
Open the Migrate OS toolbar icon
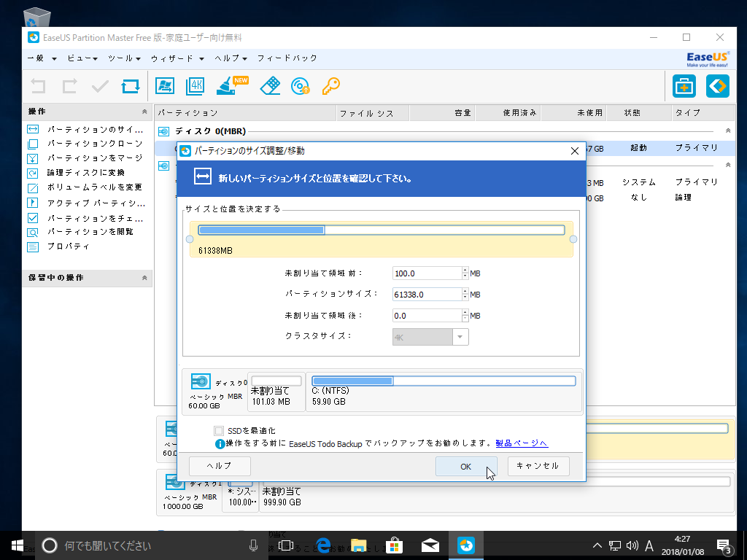tap(165, 86)
